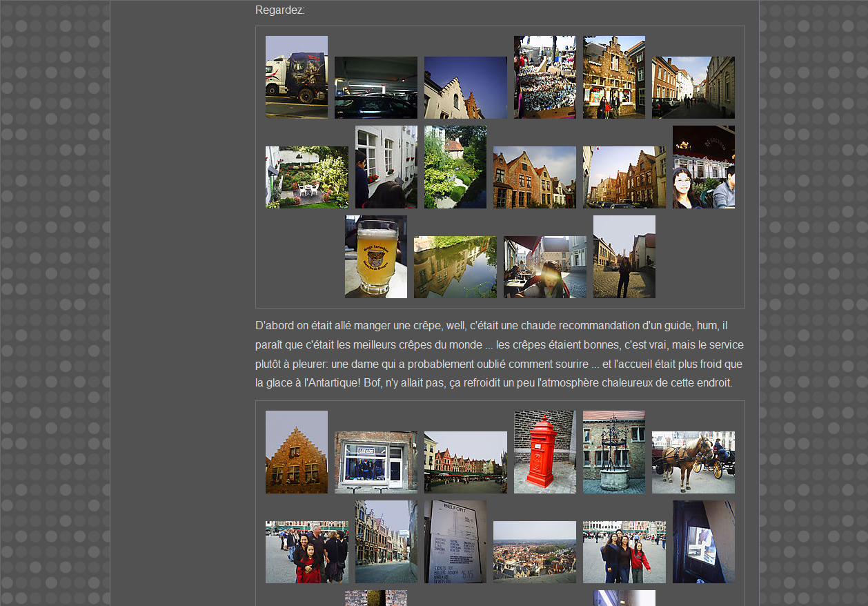
Task: Open the truck photo thumbnail
Action: [x=297, y=77]
